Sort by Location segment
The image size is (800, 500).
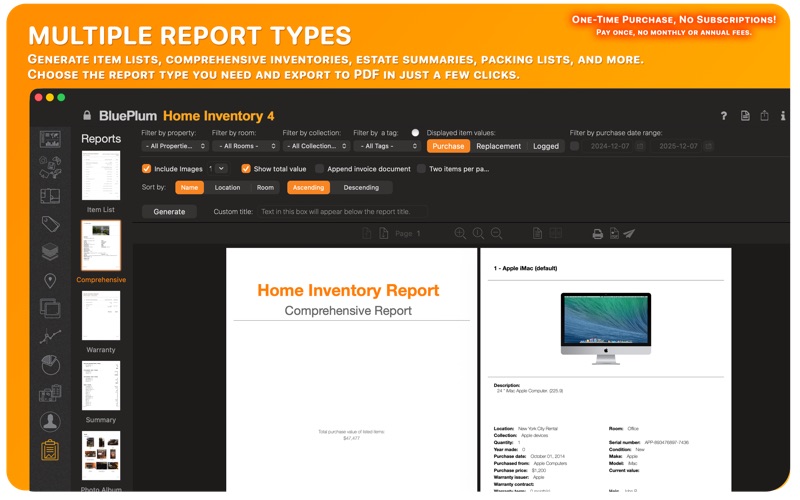coord(227,187)
